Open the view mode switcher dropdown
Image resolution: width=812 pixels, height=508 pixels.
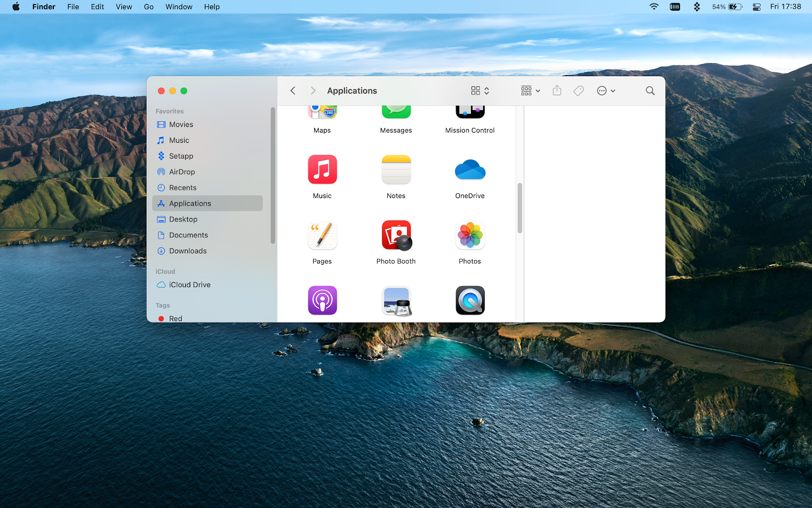480,90
